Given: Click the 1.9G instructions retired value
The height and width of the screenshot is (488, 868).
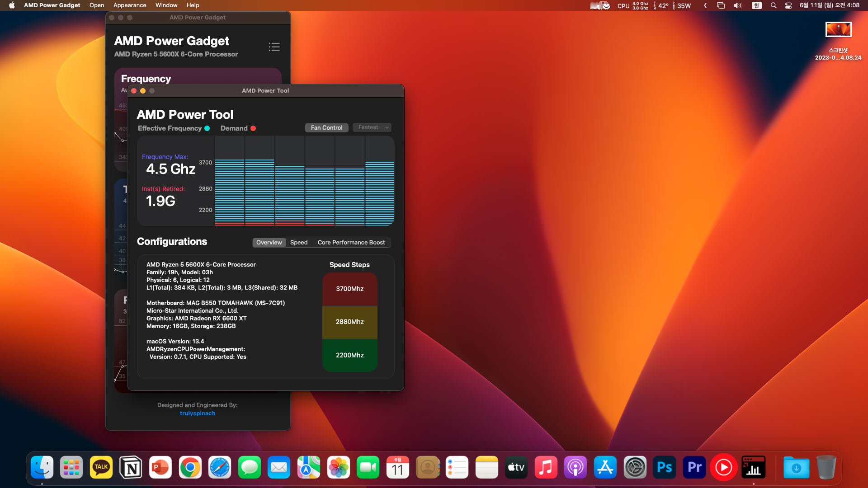Looking at the screenshot, I should tap(160, 201).
